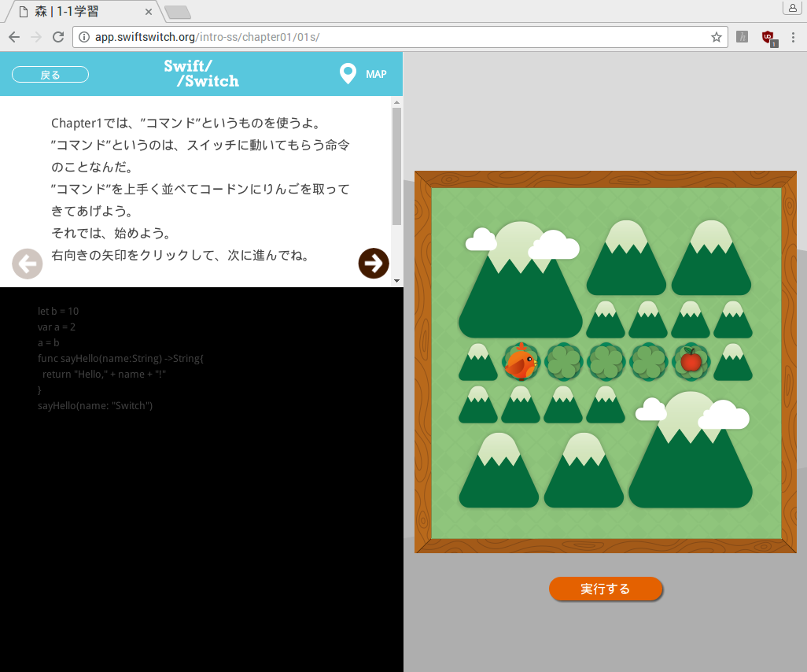Open the uBlock extension icon
This screenshot has width=807, height=672.
coord(768,37)
